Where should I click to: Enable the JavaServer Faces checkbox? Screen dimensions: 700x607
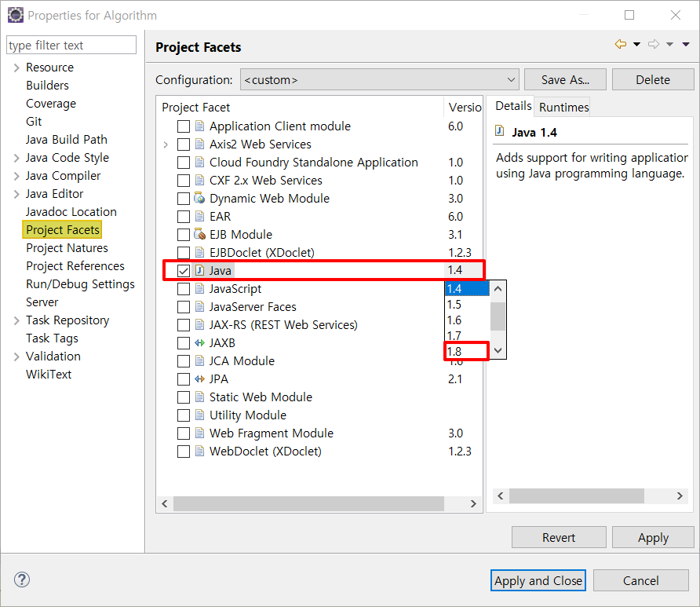(x=184, y=307)
